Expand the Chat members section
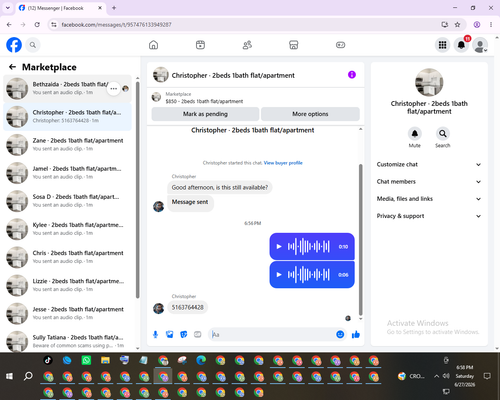This screenshot has height=400, width=500. [429, 182]
